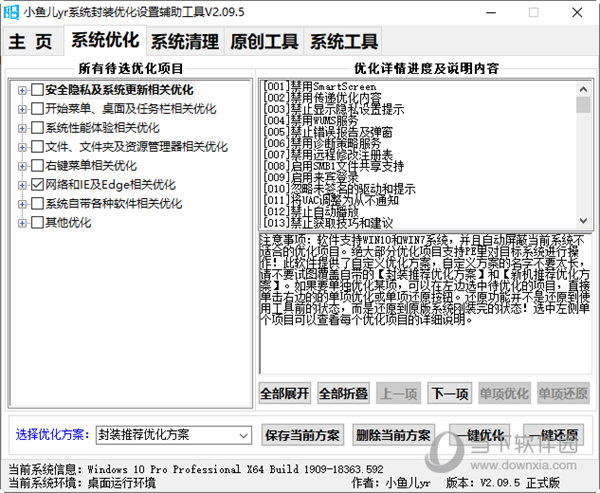Uncheck the 网络和IE及Edge相关优化 checkbox
This screenshot has height=493, width=600.
37,185
